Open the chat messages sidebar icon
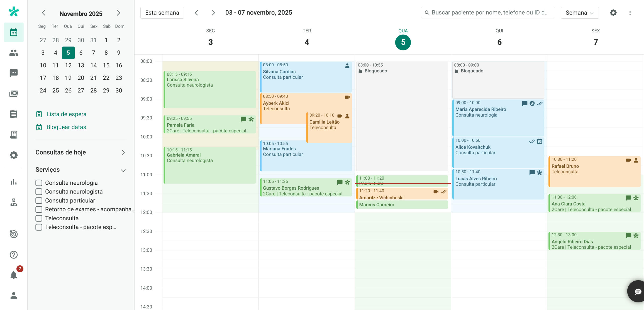 tap(14, 73)
